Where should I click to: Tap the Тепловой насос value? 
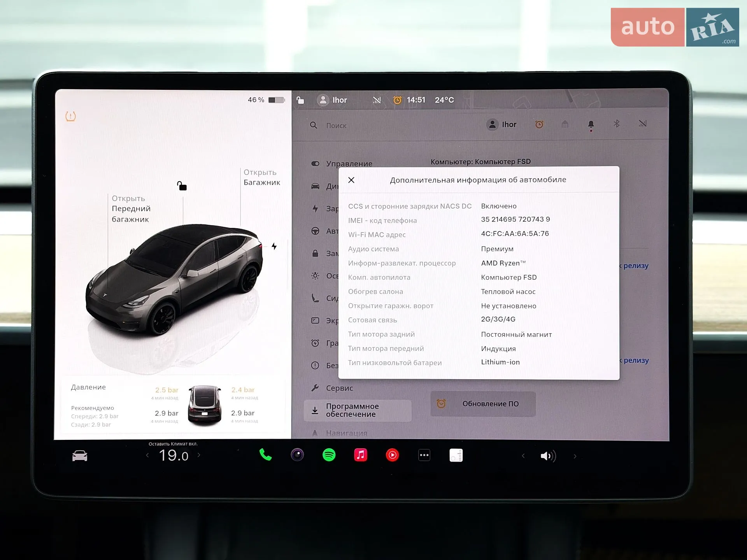(508, 292)
